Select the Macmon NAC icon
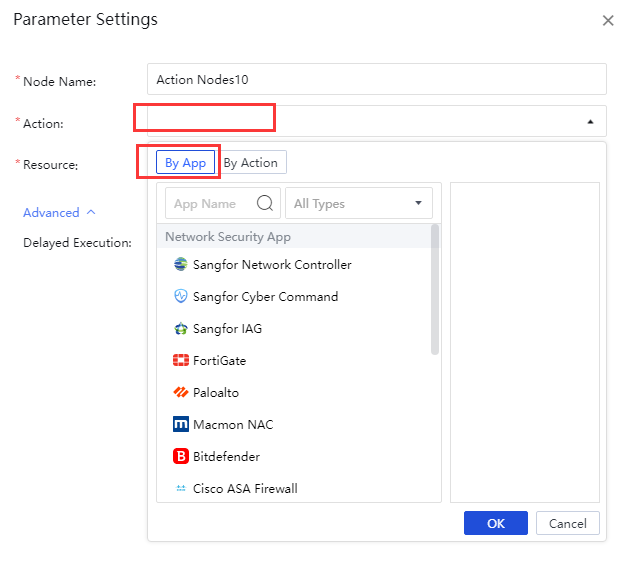627x561 pixels. coord(180,425)
